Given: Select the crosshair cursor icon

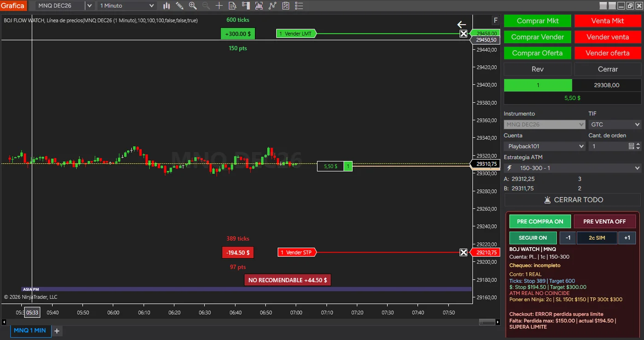Looking at the screenshot, I should 219,6.
